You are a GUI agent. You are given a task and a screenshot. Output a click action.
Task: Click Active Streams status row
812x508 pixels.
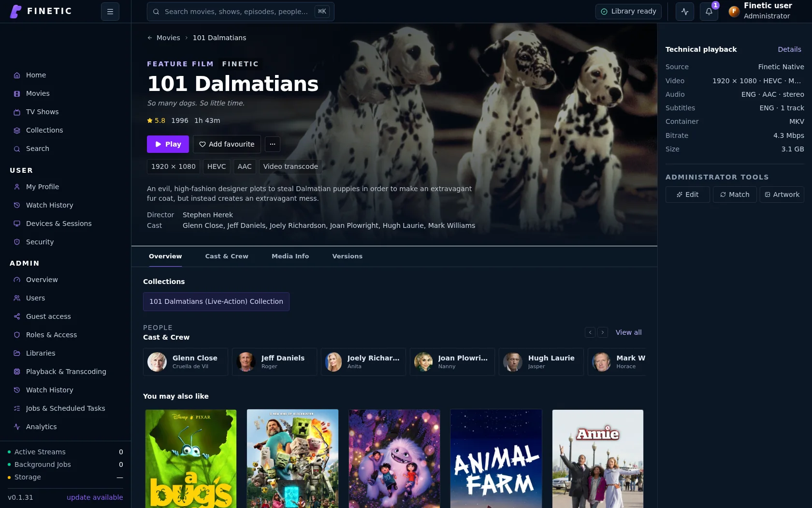(65, 452)
